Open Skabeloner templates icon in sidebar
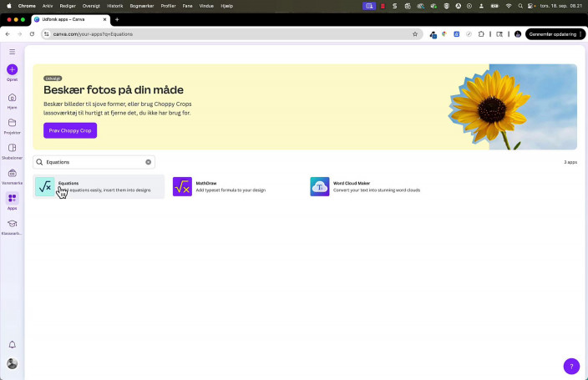This screenshot has width=588, height=380. click(x=12, y=148)
